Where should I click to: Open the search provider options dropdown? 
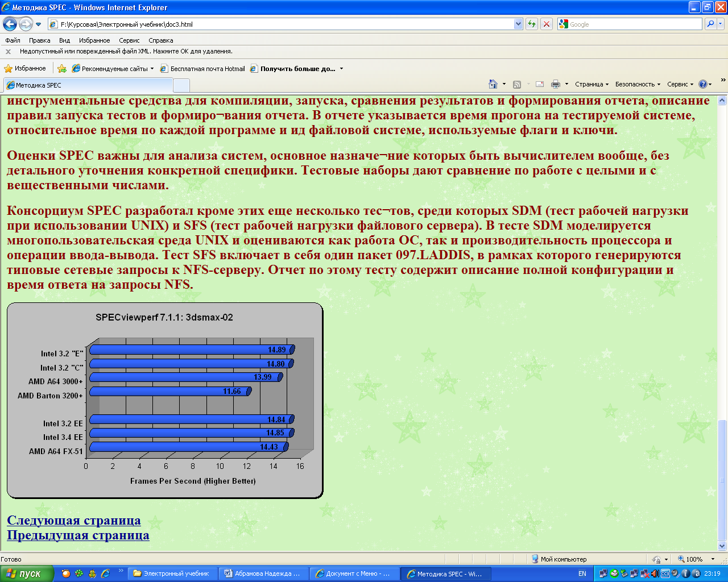tap(721, 24)
